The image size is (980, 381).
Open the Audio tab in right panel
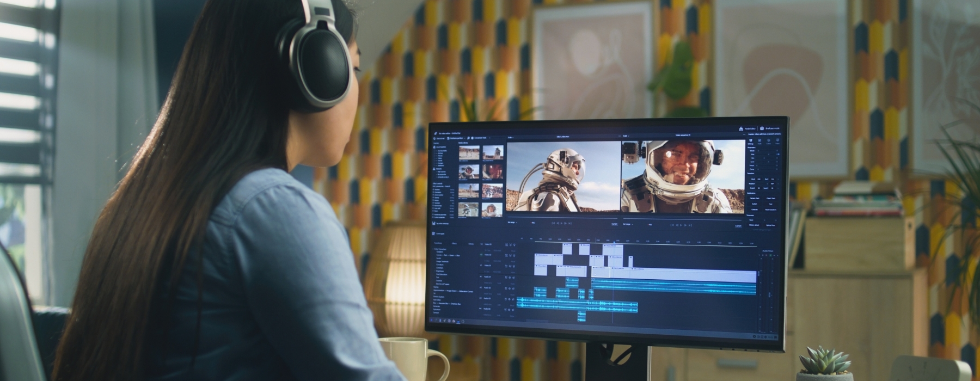pyautogui.click(x=759, y=141)
